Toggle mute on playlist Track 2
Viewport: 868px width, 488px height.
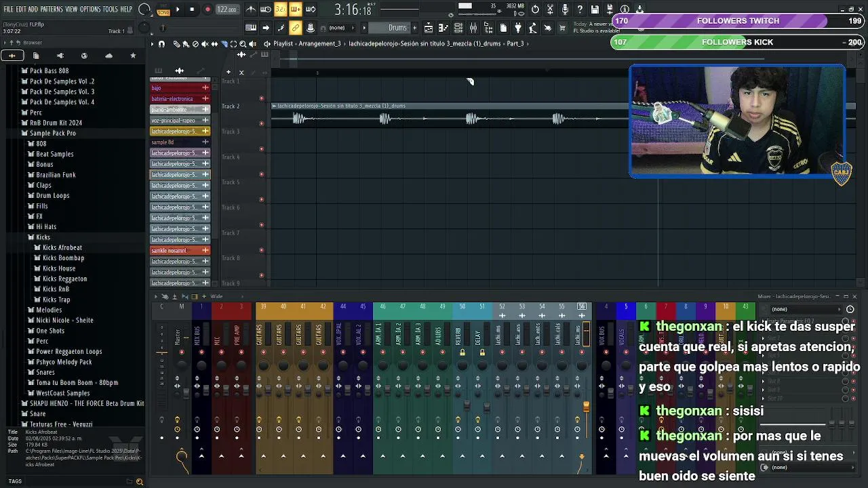tap(262, 123)
